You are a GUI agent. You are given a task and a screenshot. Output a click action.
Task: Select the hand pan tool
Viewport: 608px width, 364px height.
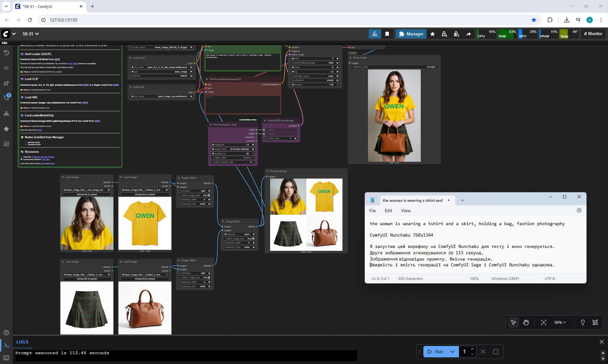coord(526,322)
